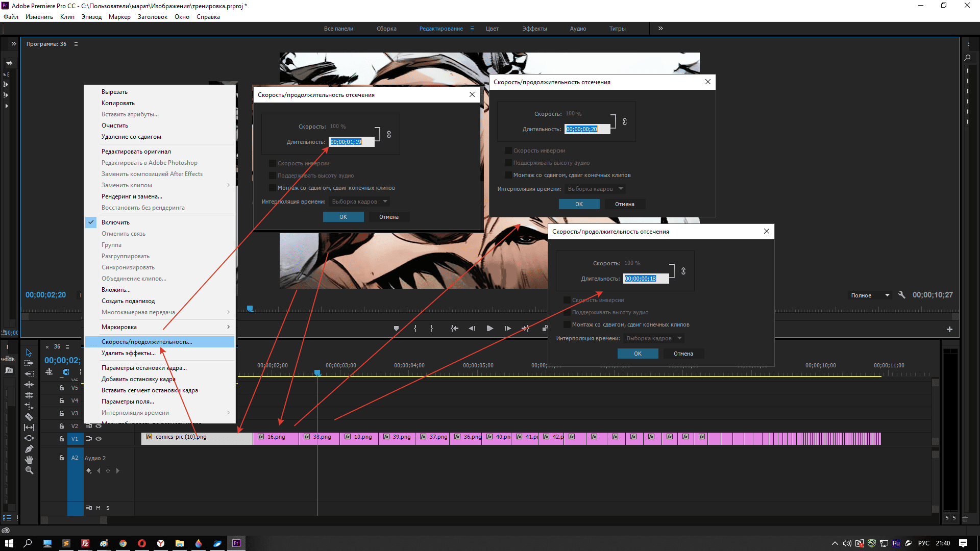This screenshot has height=551, width=980.
Task: Open time interpolation dropdown in 00;00;00;20 dialog
Action: tap(595, 189)
